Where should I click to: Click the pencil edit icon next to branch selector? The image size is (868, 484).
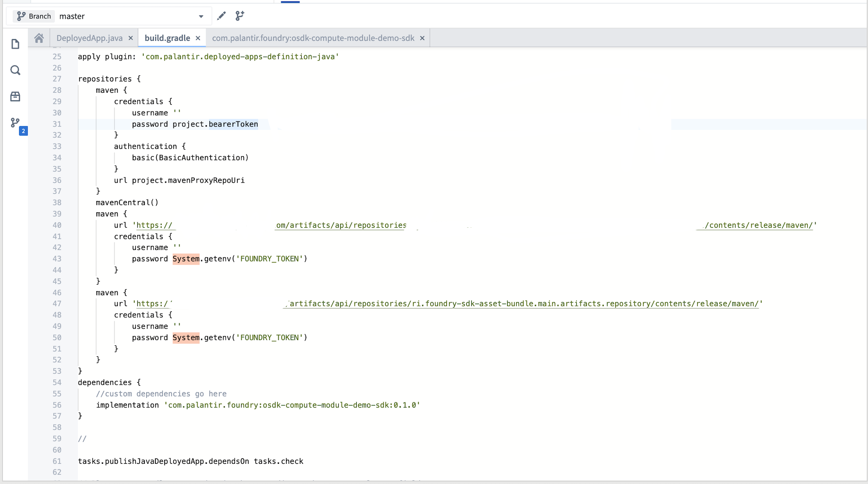tap(221, 16)
